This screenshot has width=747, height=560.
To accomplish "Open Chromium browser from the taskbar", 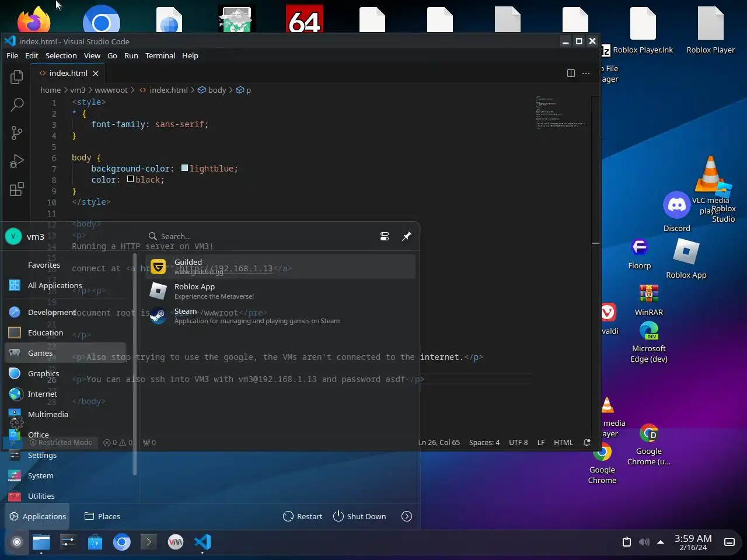I will 122,542.
